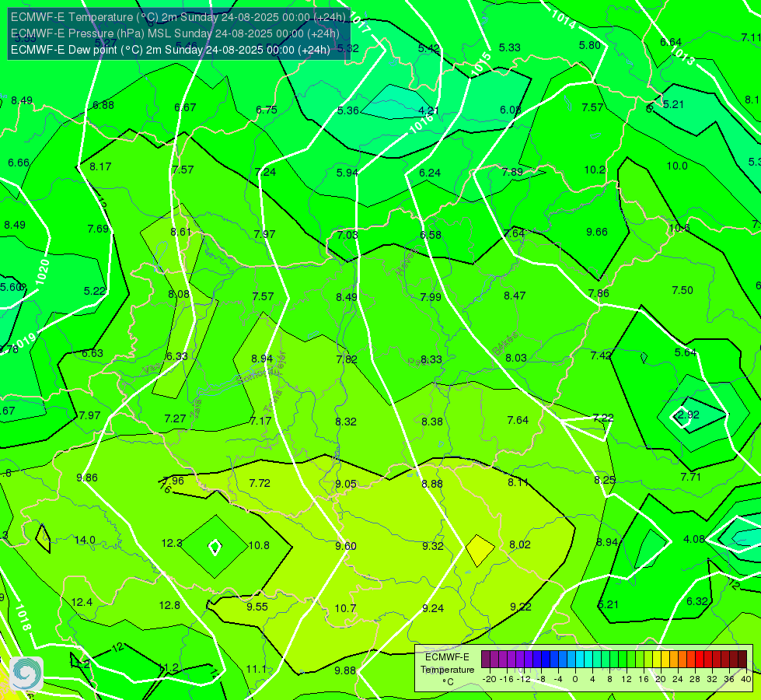Click the 1013 isobar label
The image size is (761, 700).
[x=682, y=55]
